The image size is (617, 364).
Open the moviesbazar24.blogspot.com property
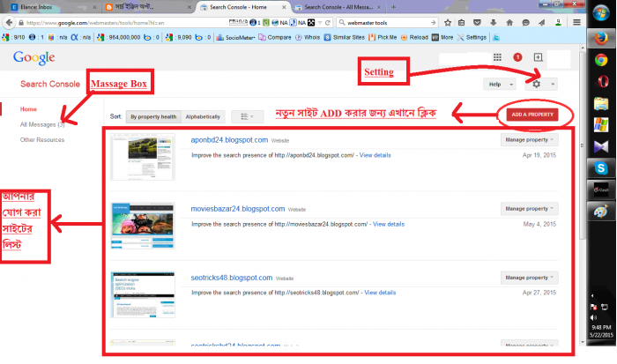238,209
